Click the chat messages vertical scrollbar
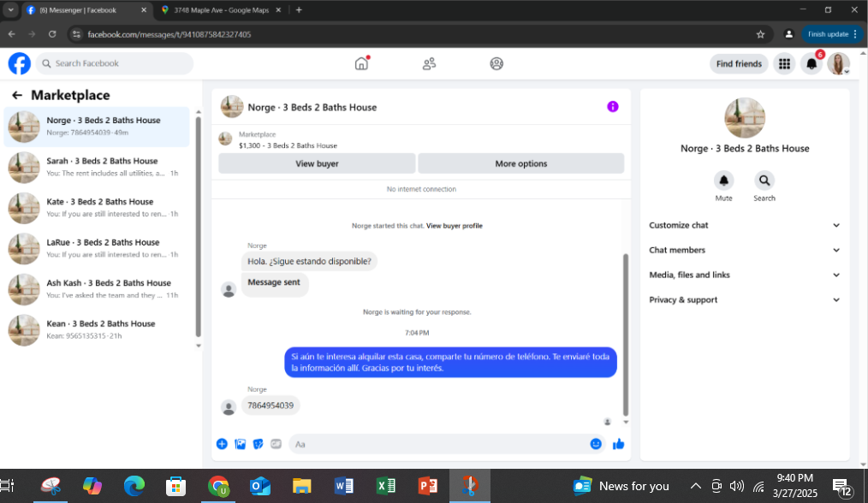The image size is (868, 503). pyautogui.click(x=626, y=334)
